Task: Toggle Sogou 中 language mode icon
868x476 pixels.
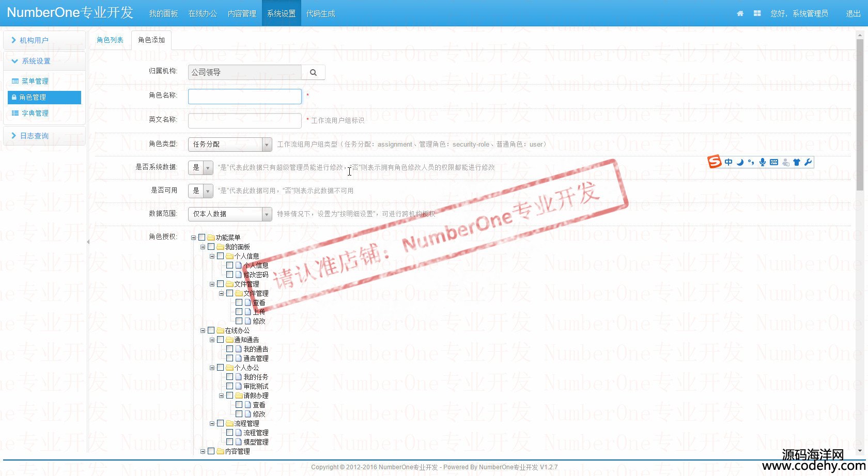Action: point(728,162)
